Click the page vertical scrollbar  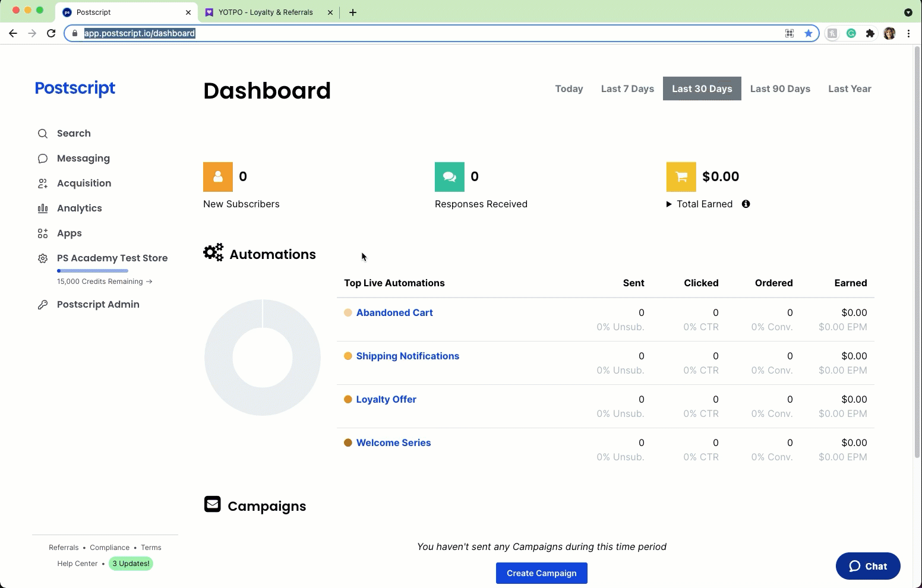point(917,251)
